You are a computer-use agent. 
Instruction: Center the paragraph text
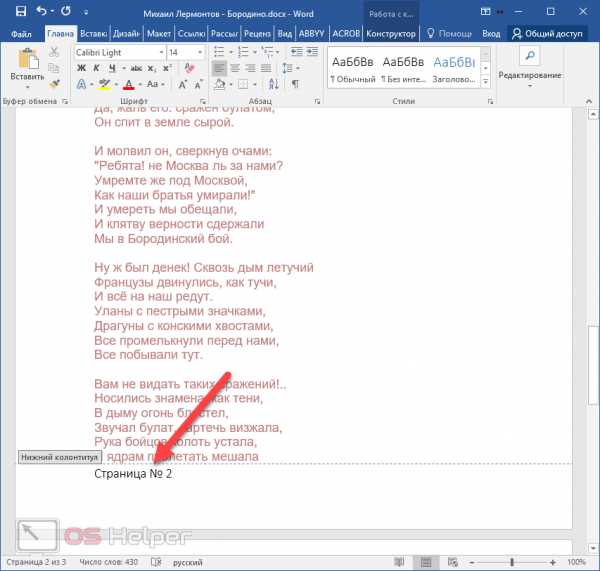point(235,68)
